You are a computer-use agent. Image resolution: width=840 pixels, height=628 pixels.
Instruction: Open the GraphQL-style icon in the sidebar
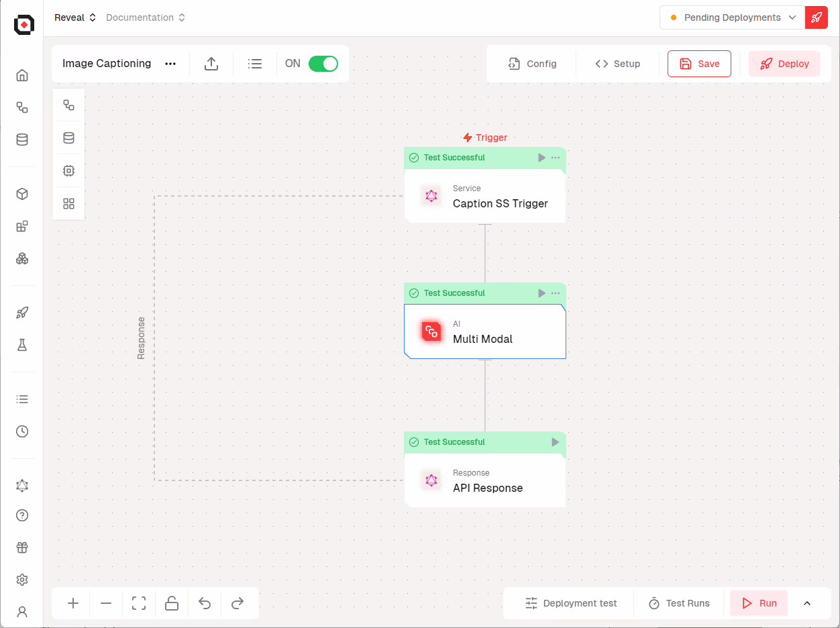(22, 486)
